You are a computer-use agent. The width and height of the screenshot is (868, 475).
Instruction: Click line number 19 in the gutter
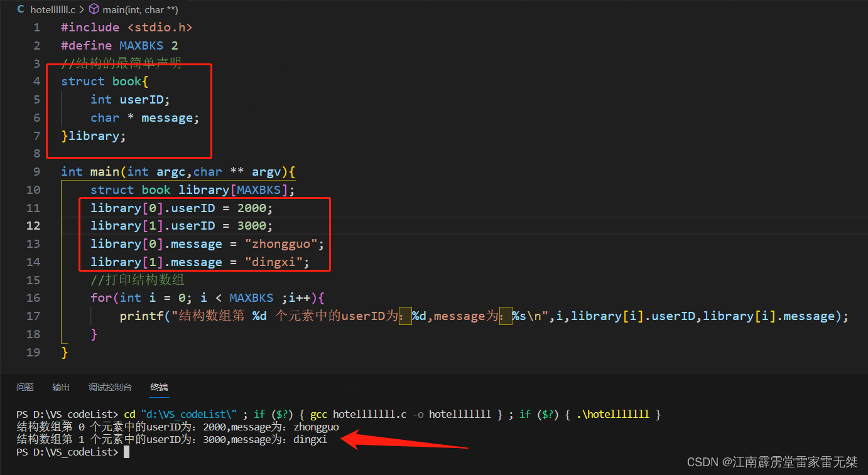coord(34,353)
